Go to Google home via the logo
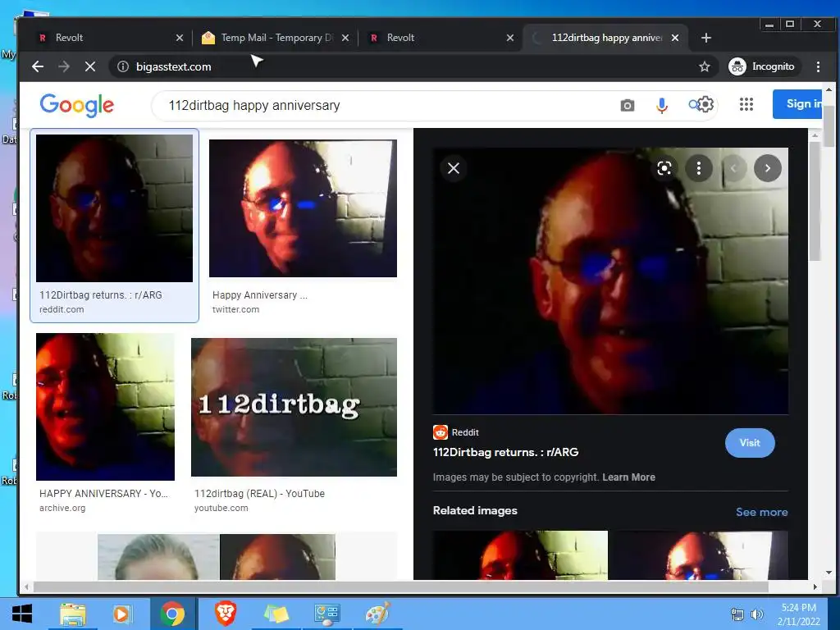 (76, 105)
